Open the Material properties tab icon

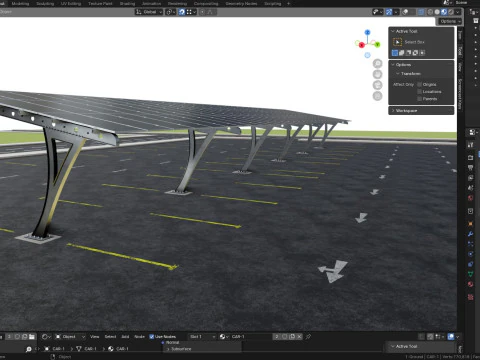(471, 284)
